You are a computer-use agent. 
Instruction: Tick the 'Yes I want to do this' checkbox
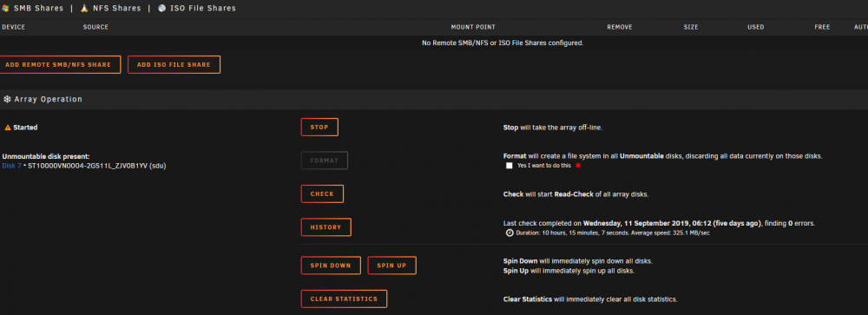(x=510, y=166)
